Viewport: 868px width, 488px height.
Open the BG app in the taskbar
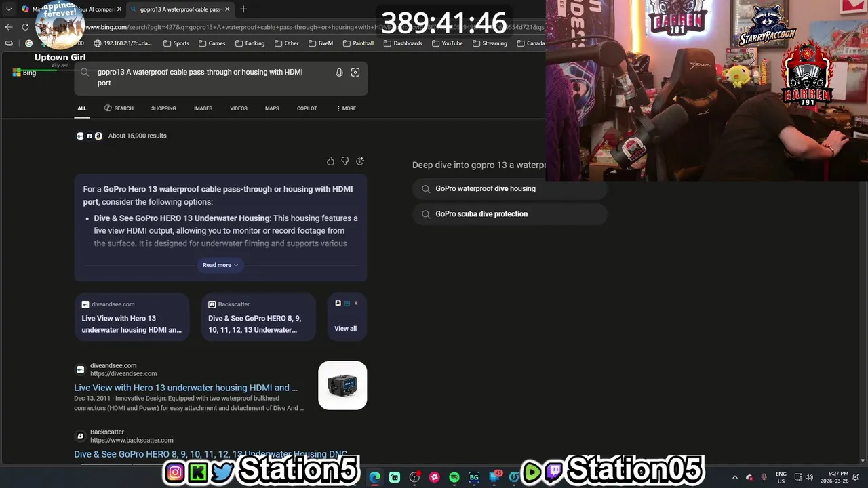[474, 477]
